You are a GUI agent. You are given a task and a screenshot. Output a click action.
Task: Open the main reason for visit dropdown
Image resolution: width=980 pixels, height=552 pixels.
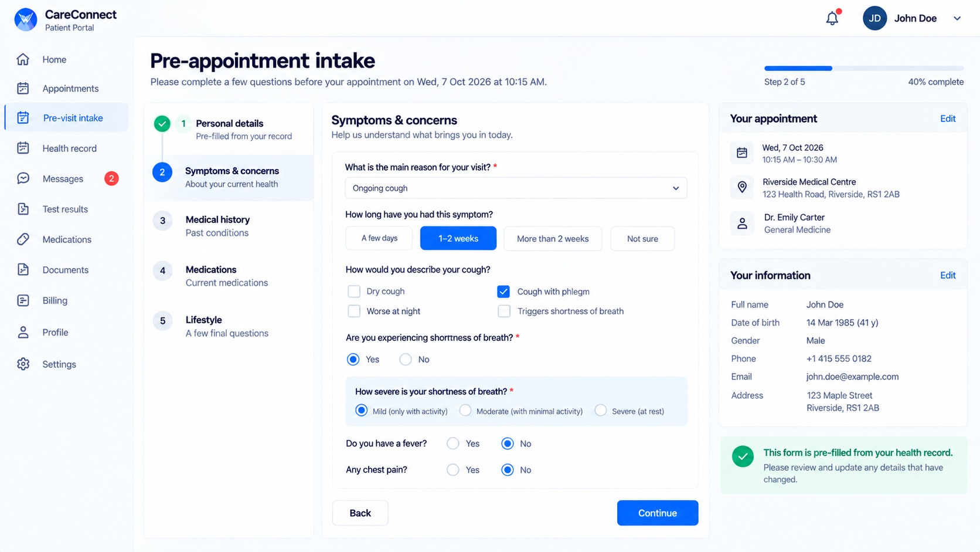click(x=516, y=188)
